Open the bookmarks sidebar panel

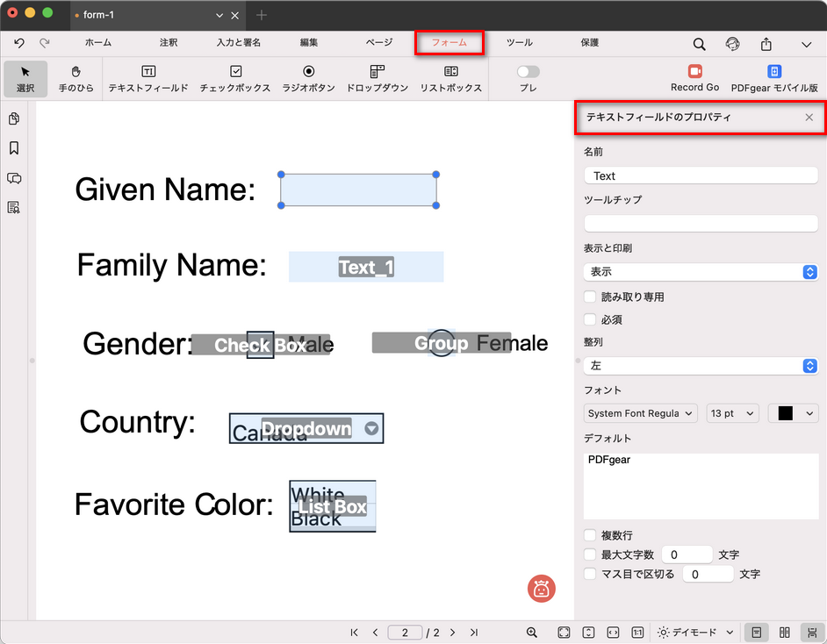14,148
